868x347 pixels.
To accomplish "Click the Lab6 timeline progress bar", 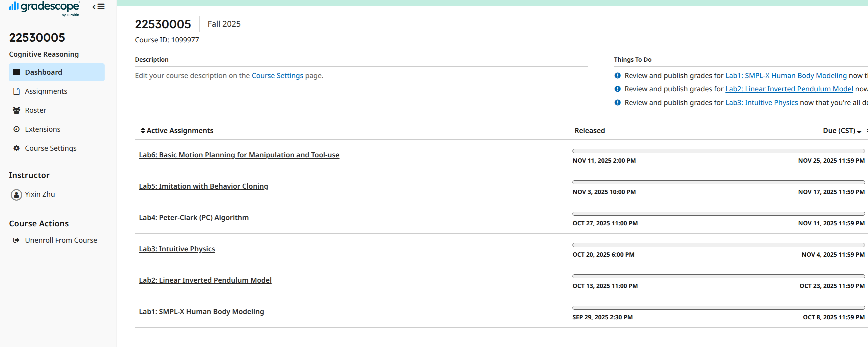I will 718,151.
